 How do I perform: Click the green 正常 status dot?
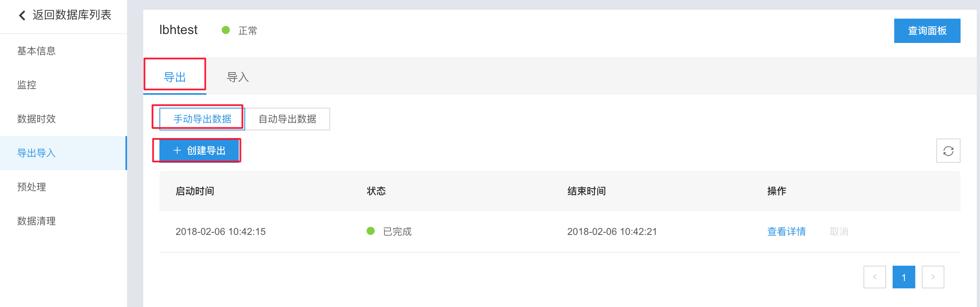click(x=226, y=30)
